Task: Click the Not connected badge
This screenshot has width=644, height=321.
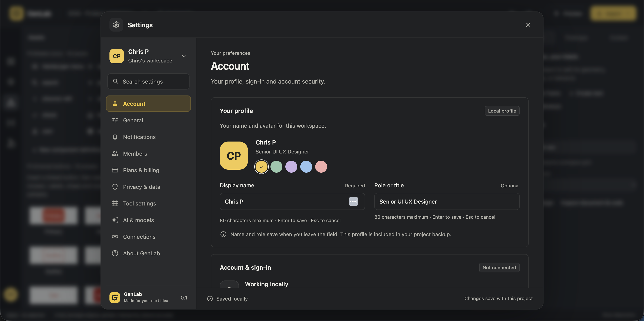Action: [499, 267]
